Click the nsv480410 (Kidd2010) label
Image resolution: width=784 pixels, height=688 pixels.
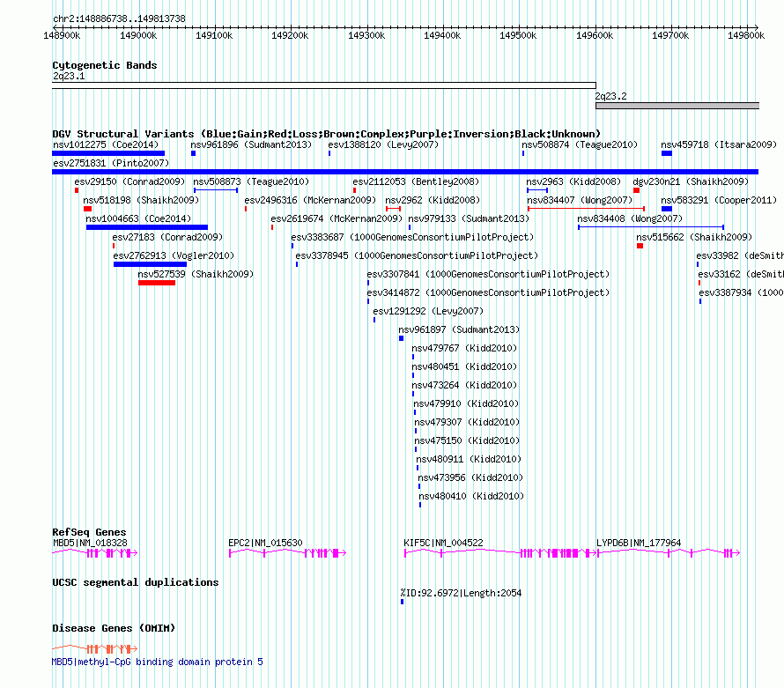[471, 496]
